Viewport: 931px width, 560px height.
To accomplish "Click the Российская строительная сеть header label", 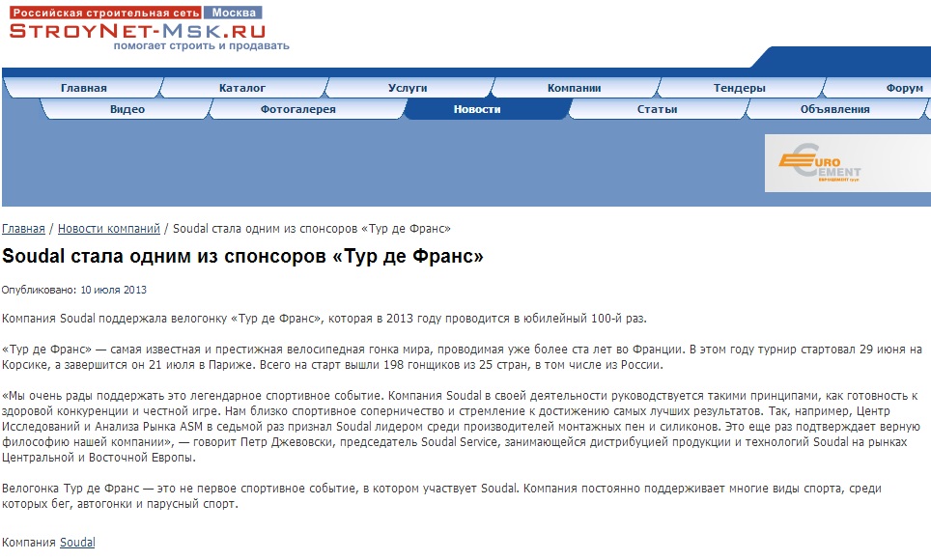I will click(105, 13).
